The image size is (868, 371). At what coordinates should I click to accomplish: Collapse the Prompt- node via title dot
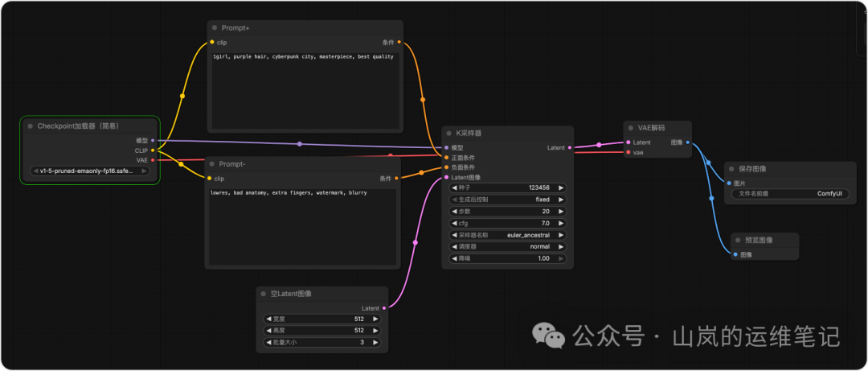[211, 164]
